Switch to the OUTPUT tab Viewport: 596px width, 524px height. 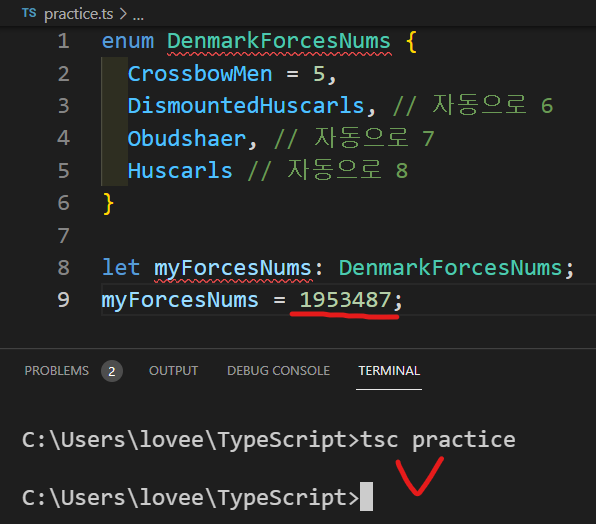point(173,370)
